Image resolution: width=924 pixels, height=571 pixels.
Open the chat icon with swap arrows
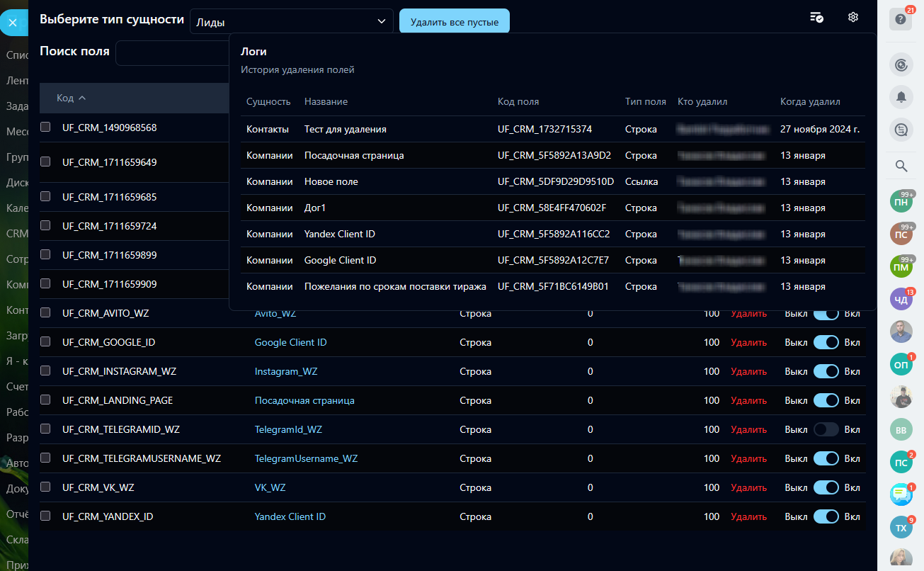[901, 130]
